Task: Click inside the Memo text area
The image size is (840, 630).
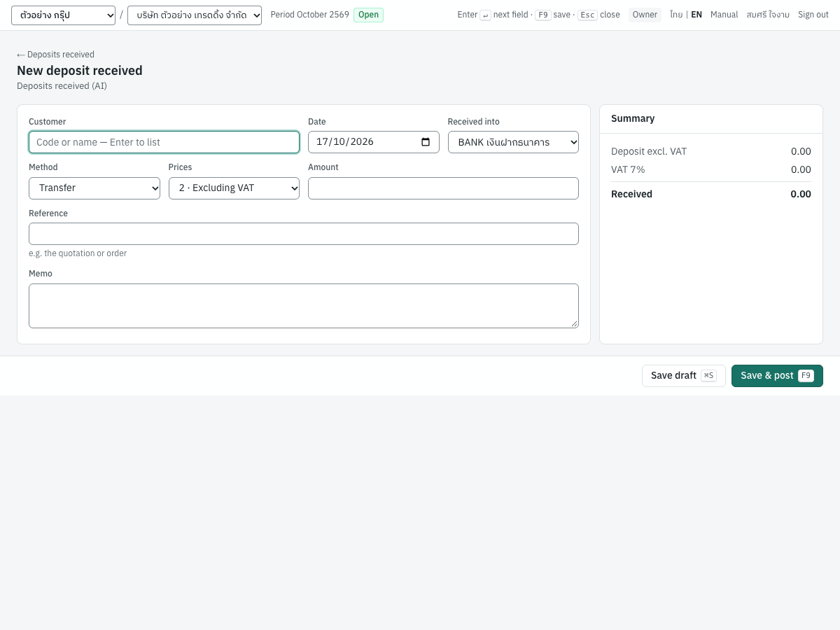Action: click(x=304, y=306)
